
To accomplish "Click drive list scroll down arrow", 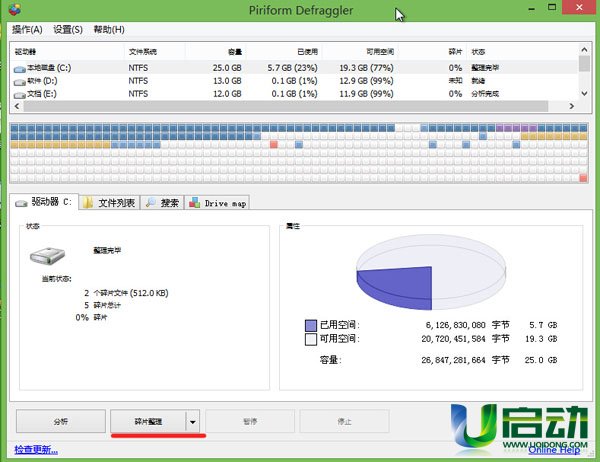I will pos(584,93).
